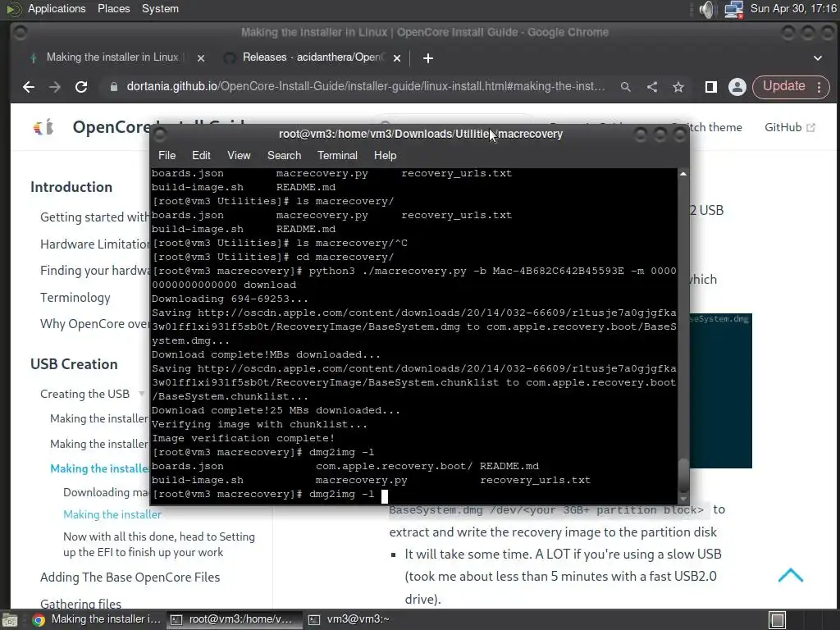Viewport: 840px width, 630px height.
Task: Open a new Chrome tab
Action: 427,58
